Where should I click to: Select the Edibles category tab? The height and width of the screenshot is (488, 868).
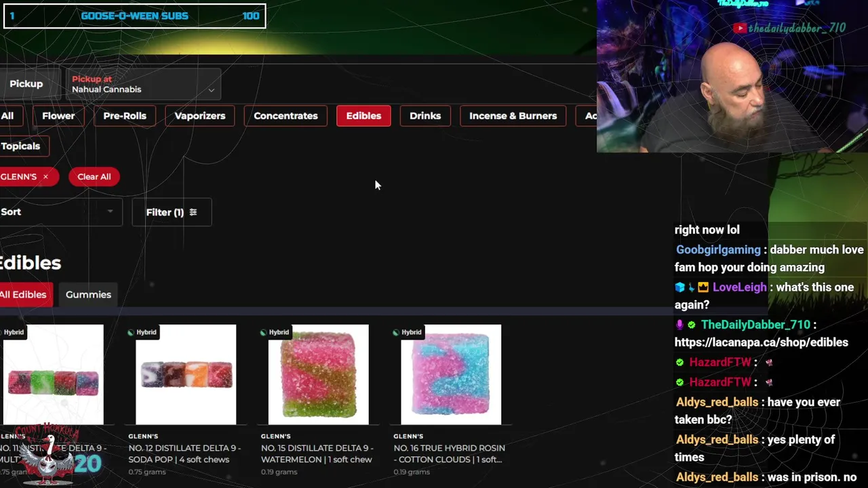(x=363, y=116)
